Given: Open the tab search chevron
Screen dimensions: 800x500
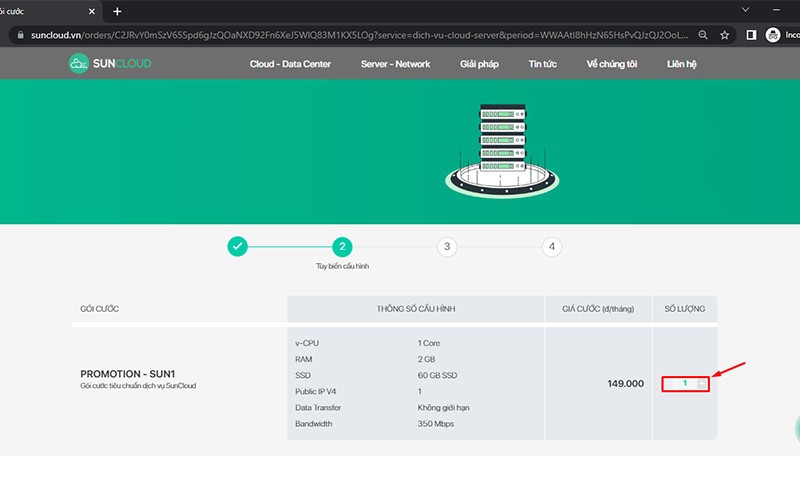Looking at the screenshot, I should tap(745, 10).
